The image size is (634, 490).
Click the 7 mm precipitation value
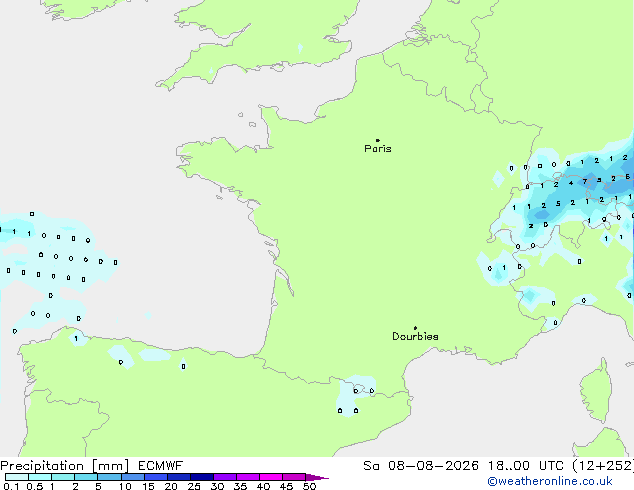585,182
